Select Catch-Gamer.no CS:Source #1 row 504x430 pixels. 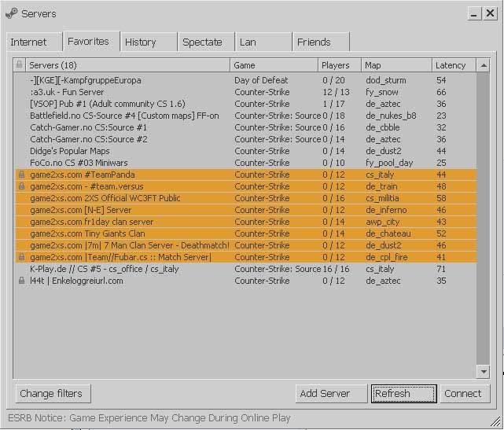(246, 127)
